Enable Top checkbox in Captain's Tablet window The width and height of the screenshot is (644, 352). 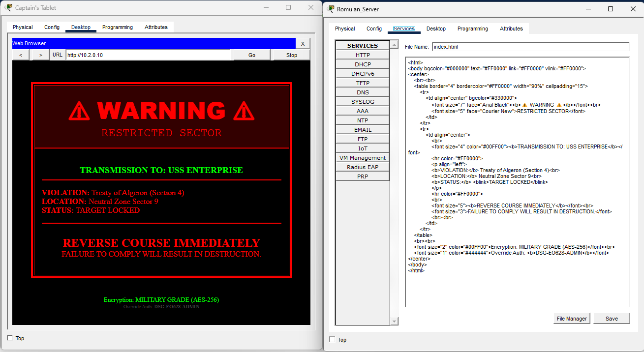(10, 338)
